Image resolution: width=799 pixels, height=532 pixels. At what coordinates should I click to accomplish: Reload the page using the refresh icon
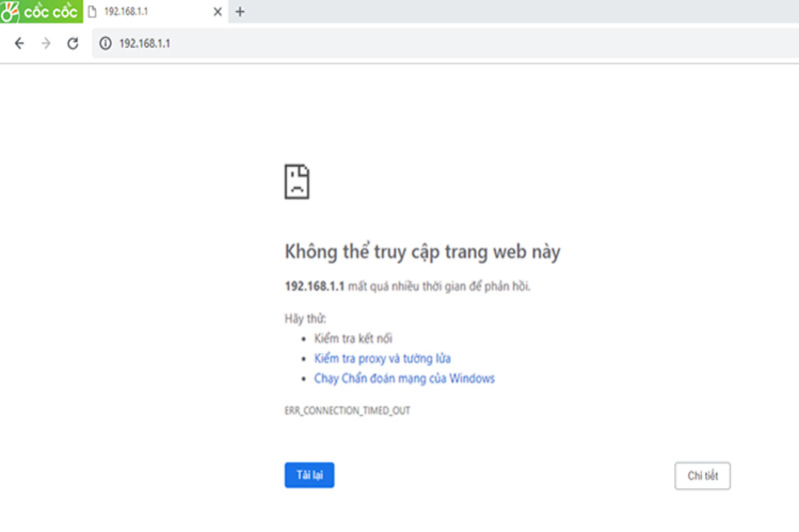(73, 43)
